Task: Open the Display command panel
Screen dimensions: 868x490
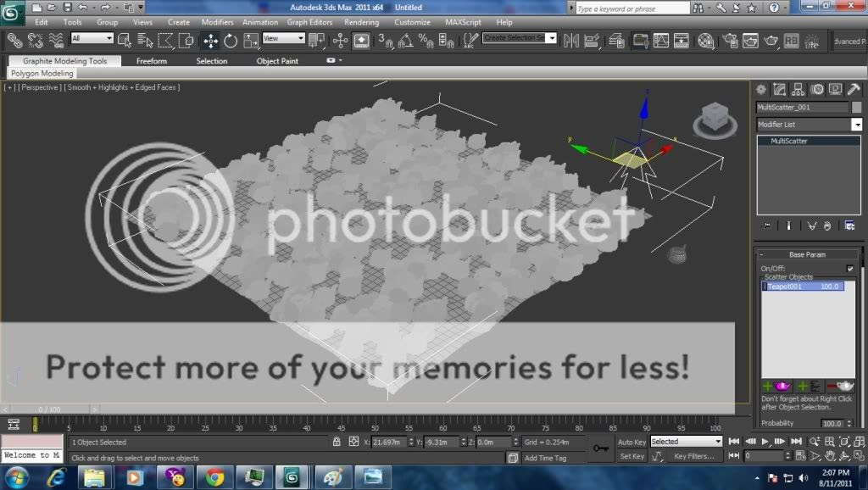Action: (x=835, y=89)
